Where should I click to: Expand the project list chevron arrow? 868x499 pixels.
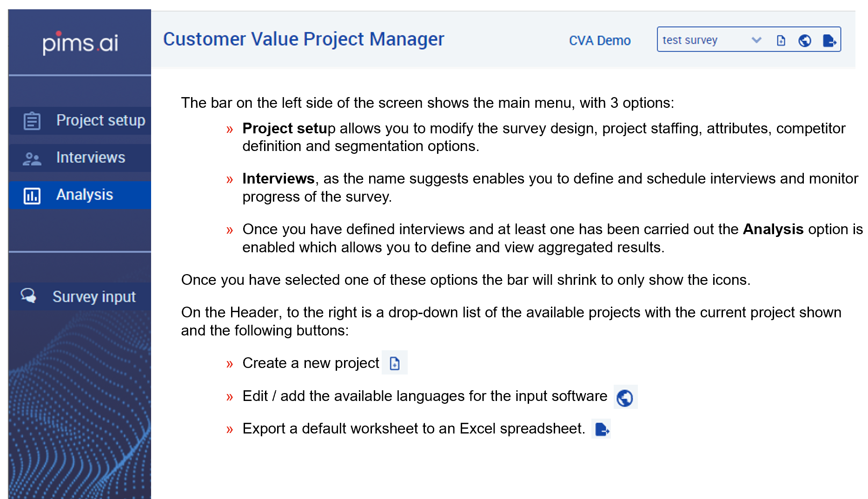tap(756, 40)
